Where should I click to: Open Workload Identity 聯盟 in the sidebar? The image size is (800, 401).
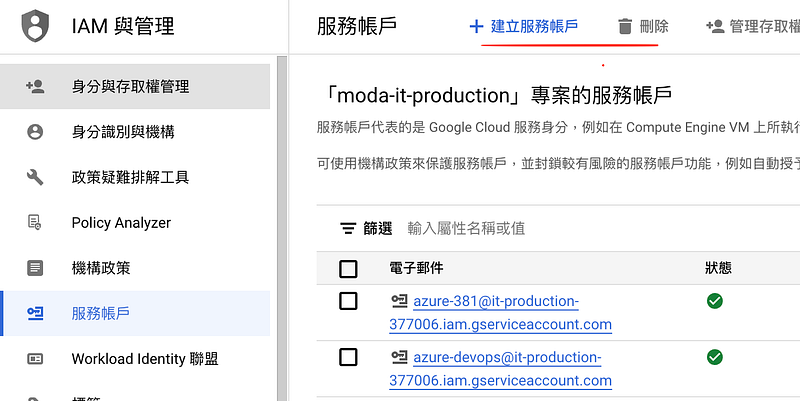click(135, 359)
